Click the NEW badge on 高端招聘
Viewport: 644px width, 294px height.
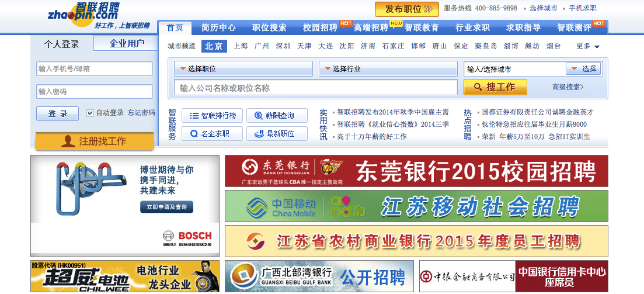pyautogui.click(x=396, y=23)
